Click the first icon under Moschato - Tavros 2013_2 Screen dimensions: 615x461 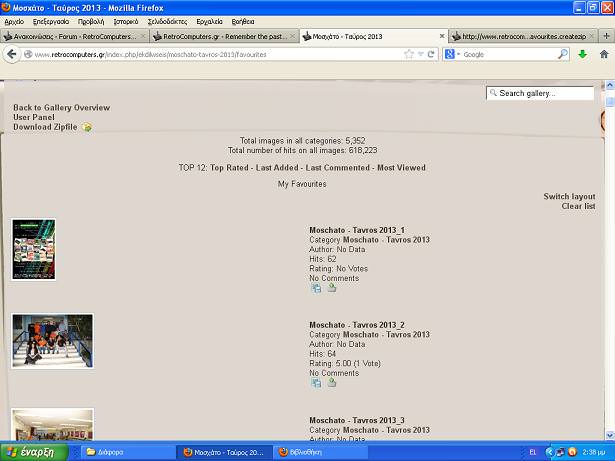pos(316,382)
